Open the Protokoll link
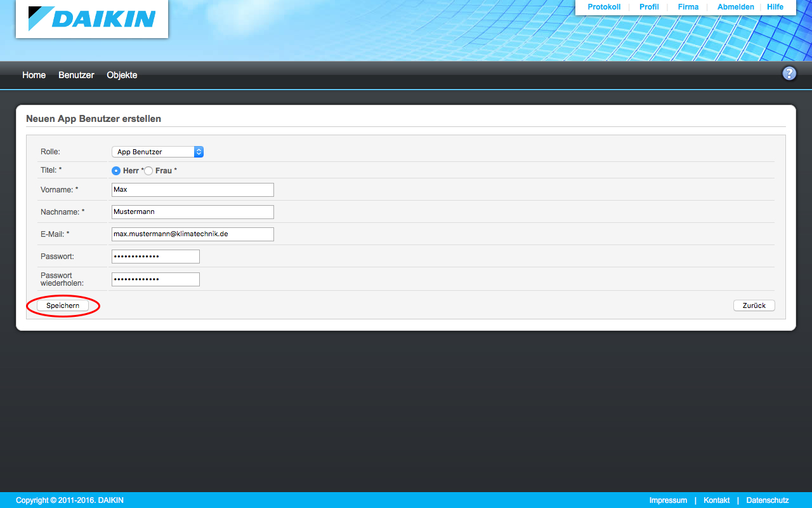The height and width of the screenshot is (508, 812). click(x=604, y=7)
